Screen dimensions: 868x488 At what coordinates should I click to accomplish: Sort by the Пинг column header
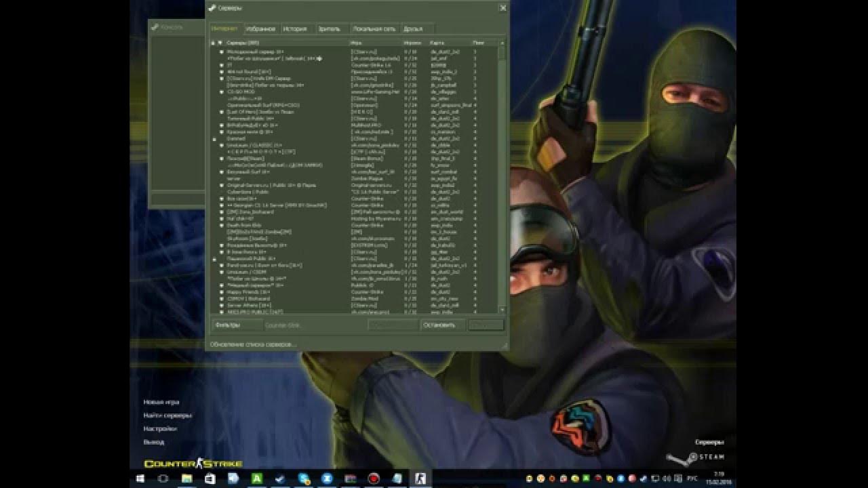pos(485,43)
